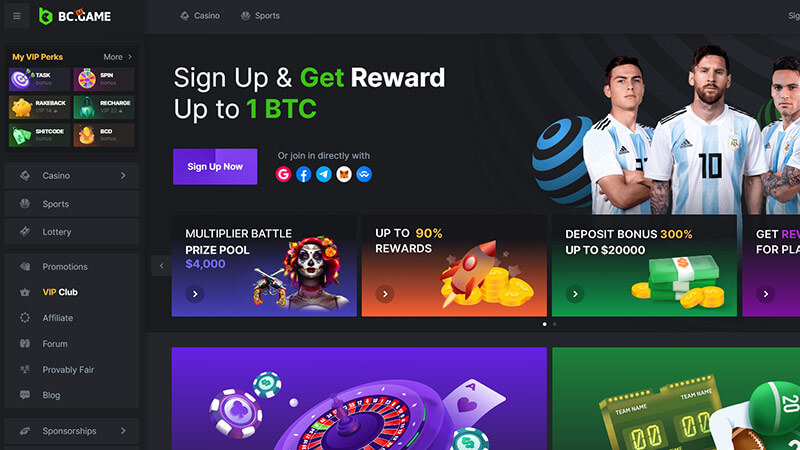Image resolution: width=800 pixels, height=450 pixels.
Task: Join directly with Telegram icon
Action: pos(323,174)
